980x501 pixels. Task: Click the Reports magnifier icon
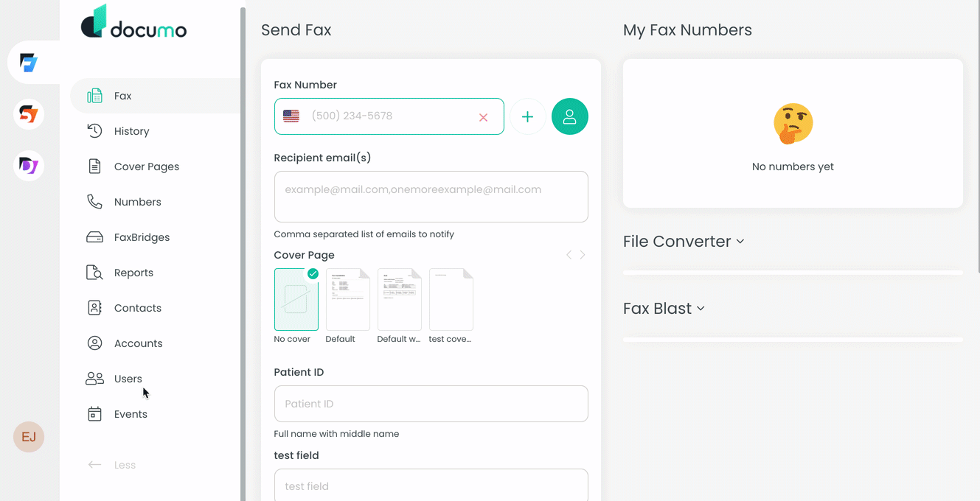coord(94,273)
